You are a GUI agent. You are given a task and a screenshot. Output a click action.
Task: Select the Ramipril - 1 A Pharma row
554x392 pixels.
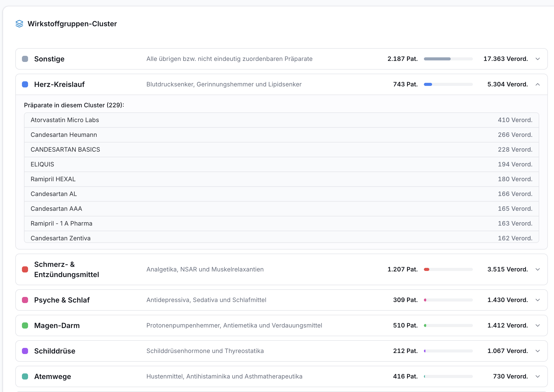point(281,224)
